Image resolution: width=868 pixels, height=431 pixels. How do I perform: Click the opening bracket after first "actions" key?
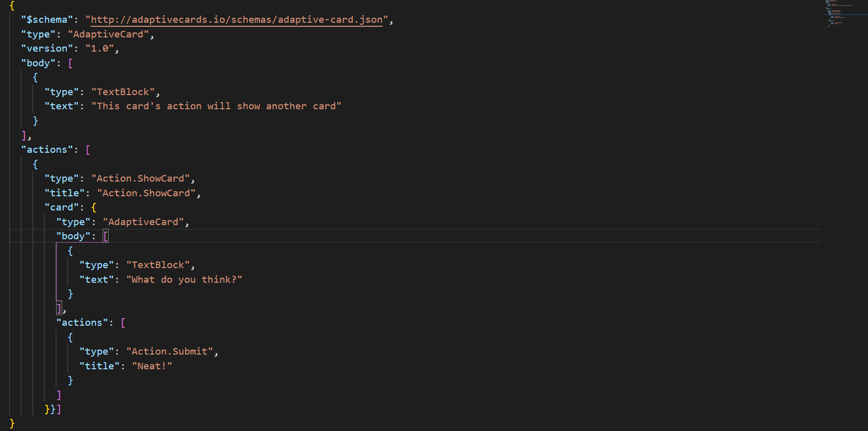[x=88, y=150]
